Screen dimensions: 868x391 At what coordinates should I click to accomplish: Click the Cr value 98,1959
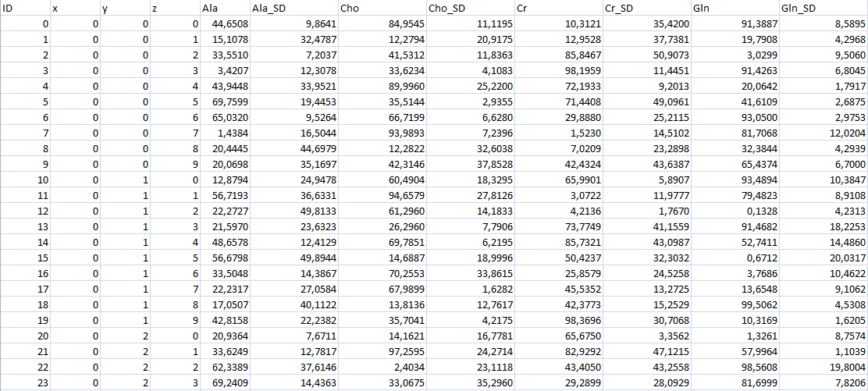(x=557, y=70)
